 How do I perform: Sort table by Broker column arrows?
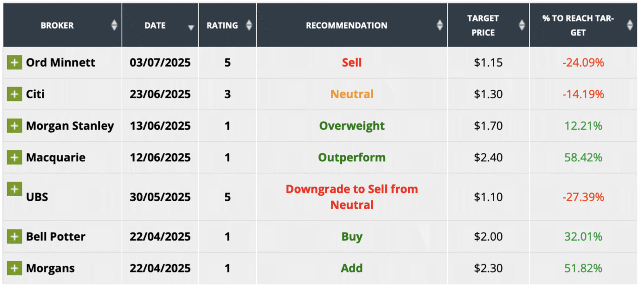coord(114,25)
